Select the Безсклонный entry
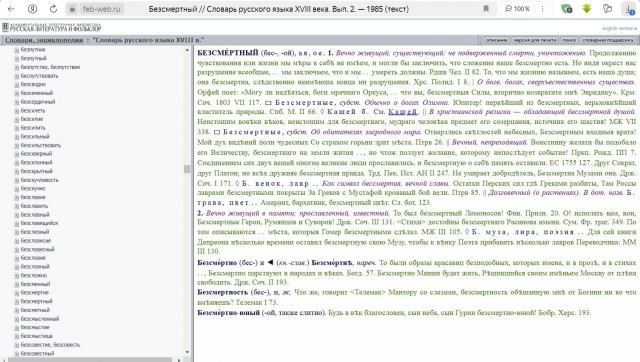Viewport: 640px width, 362px height. coord(36,162)
